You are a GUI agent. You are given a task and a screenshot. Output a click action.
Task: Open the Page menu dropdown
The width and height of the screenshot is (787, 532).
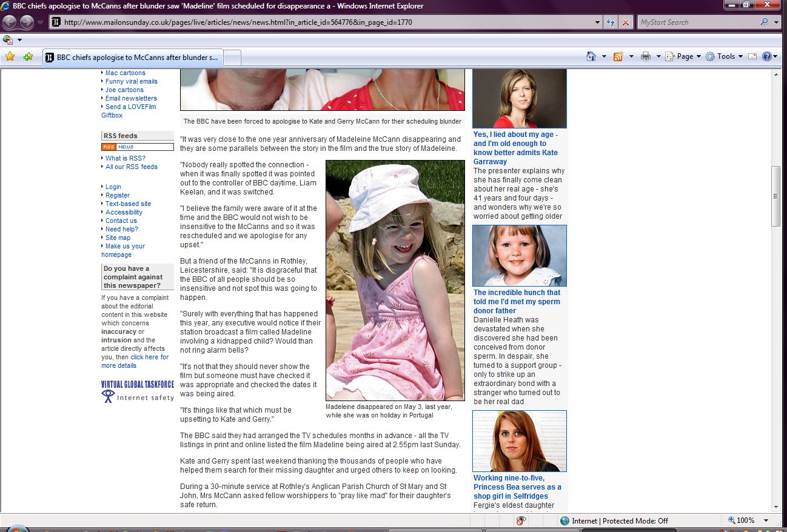(684, 56)
